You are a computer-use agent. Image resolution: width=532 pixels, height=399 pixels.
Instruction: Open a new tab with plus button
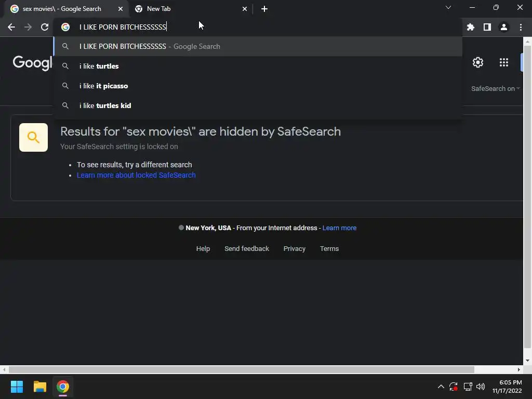[x=264, y=9]
